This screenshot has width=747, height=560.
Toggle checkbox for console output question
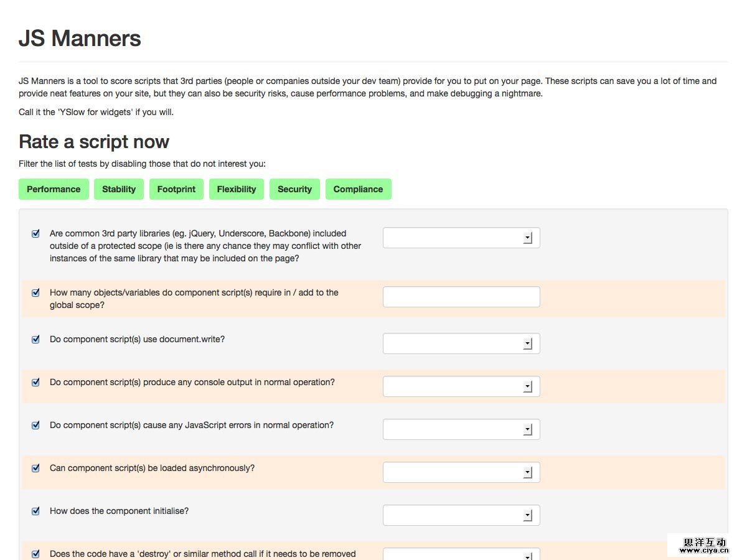tap(35, 383)
